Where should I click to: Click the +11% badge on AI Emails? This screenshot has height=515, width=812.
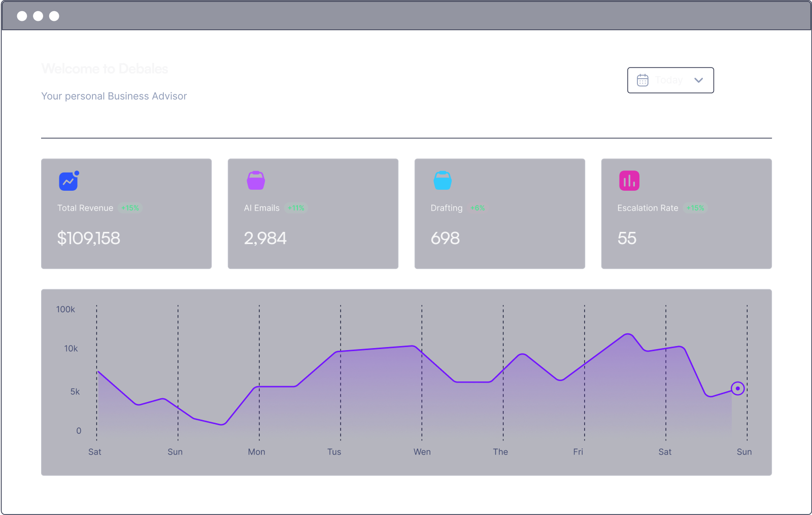click(x=295, y=208)
